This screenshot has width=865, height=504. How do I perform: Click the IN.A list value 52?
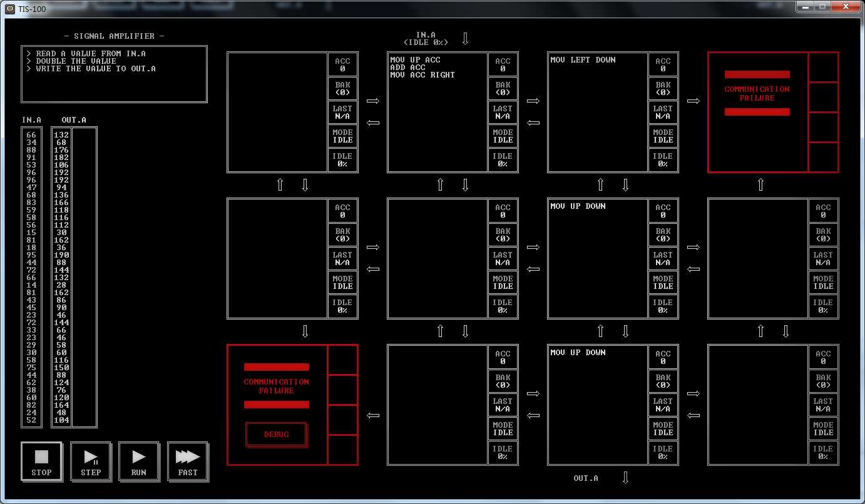tap(31, 420)
